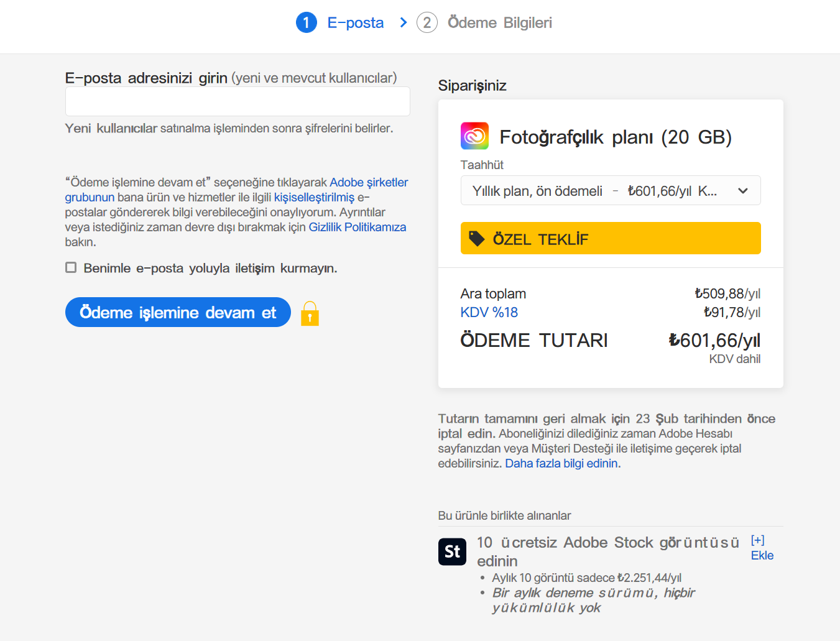The image size is (840, 641).
Task: Open the Taahhüt plan dropdown
Action: tap(611, 190)
